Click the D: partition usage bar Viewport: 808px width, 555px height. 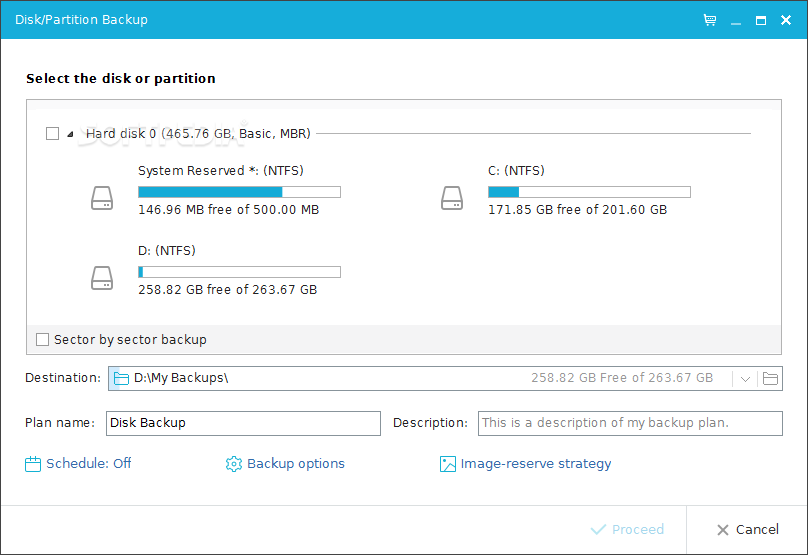[x=240, y=272]
